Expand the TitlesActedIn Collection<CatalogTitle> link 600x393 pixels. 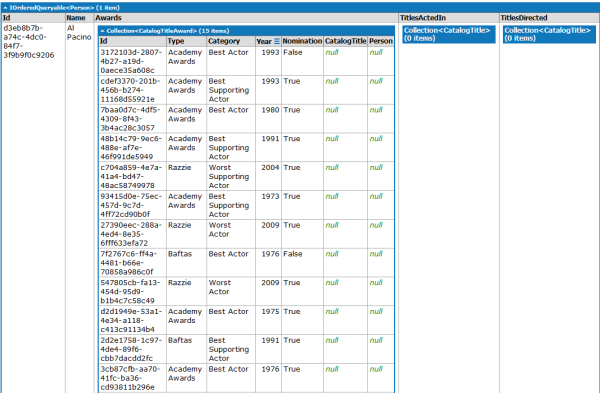[x=448, y=34]
